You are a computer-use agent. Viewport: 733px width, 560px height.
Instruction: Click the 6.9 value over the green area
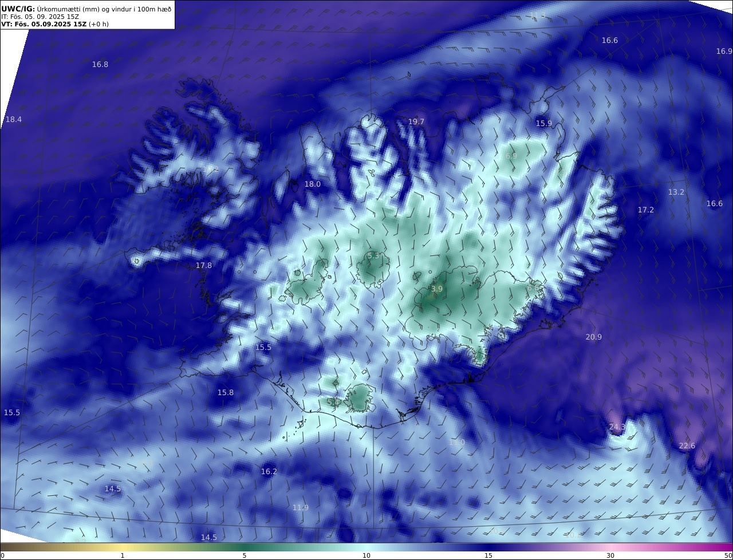pyautogui.click(x=511, y=156)
